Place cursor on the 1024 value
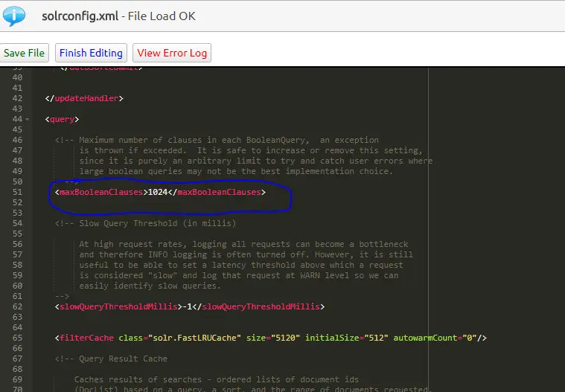Viewport: 565px width, 392px height. pyautogui.click(x=158, y=192)
